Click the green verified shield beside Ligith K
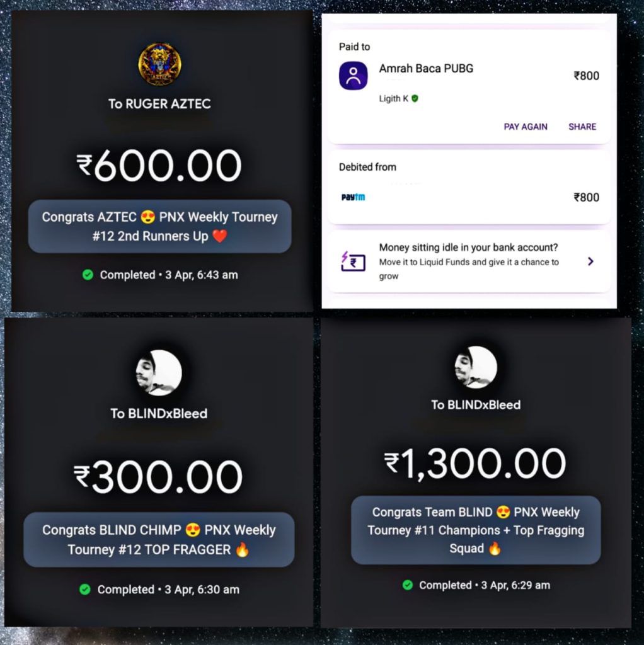Viewport: 644px width, 645px height. click(415, 98)
